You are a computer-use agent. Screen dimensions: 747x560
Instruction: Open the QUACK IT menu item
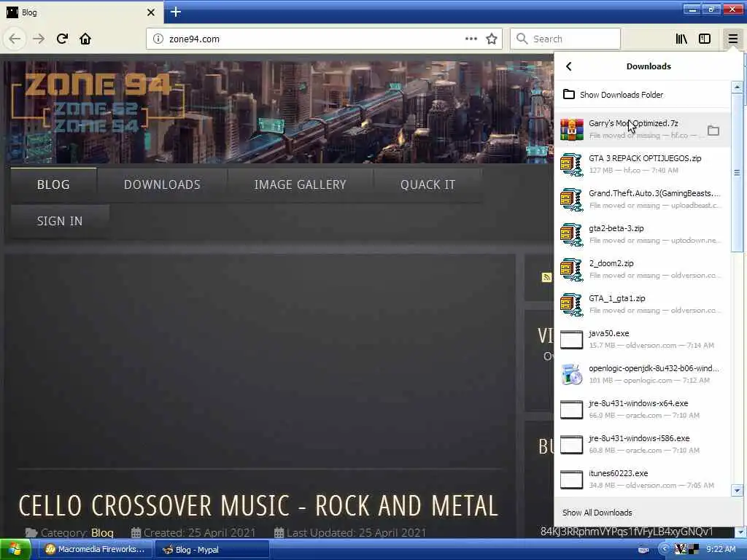pos(427,184)
